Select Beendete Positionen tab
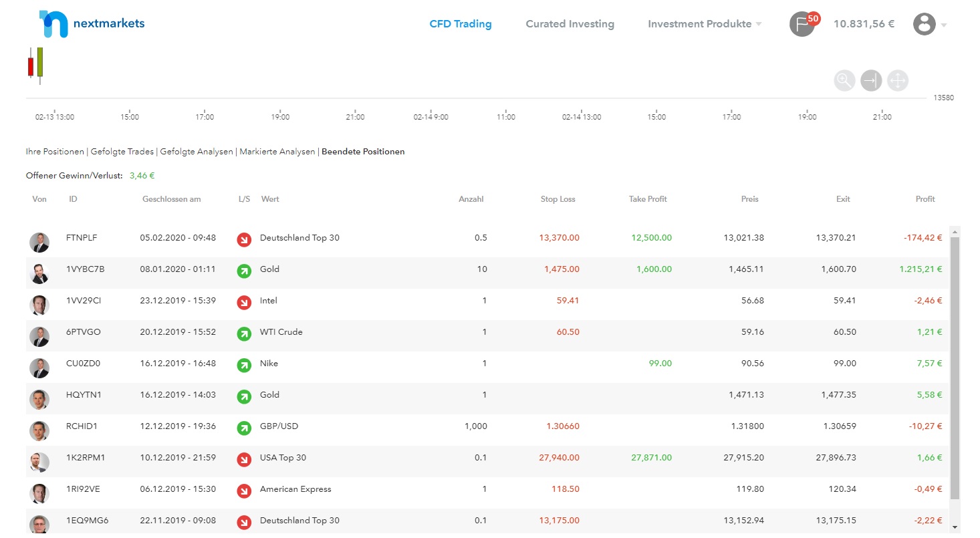The height and width of the screenshot is (538, 980). coord(363,152)
